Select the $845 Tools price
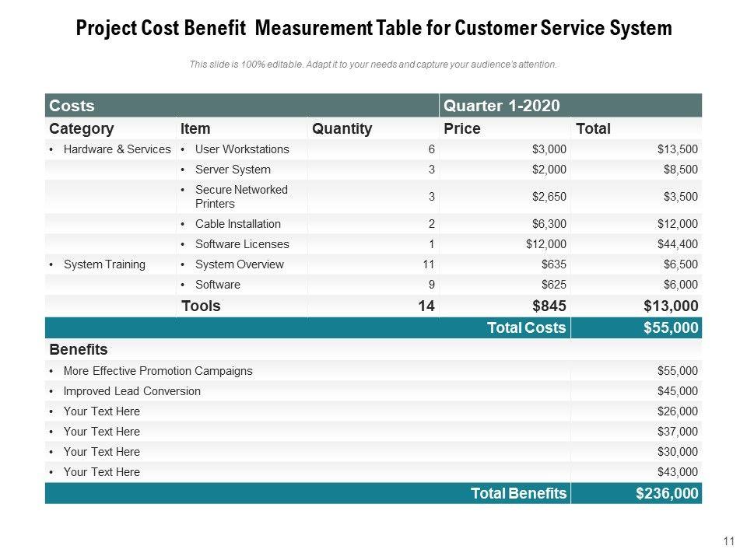Viewport: 747px width, 560px height. click(x=549, y=306)
